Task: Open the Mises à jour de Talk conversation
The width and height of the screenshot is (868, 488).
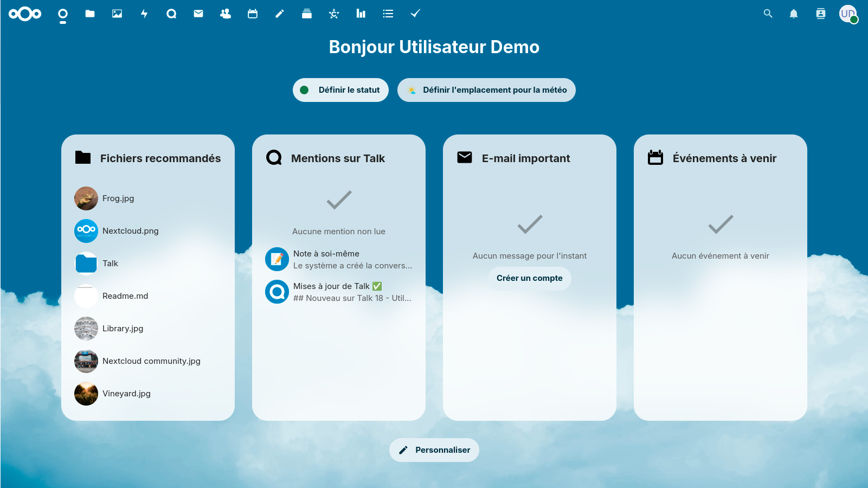Action: [339, 292]
